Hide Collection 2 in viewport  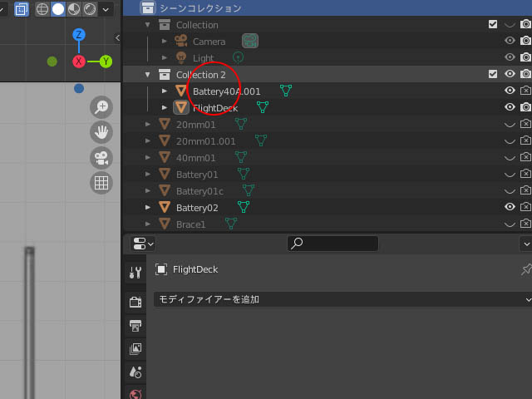(x=510, y=74)
